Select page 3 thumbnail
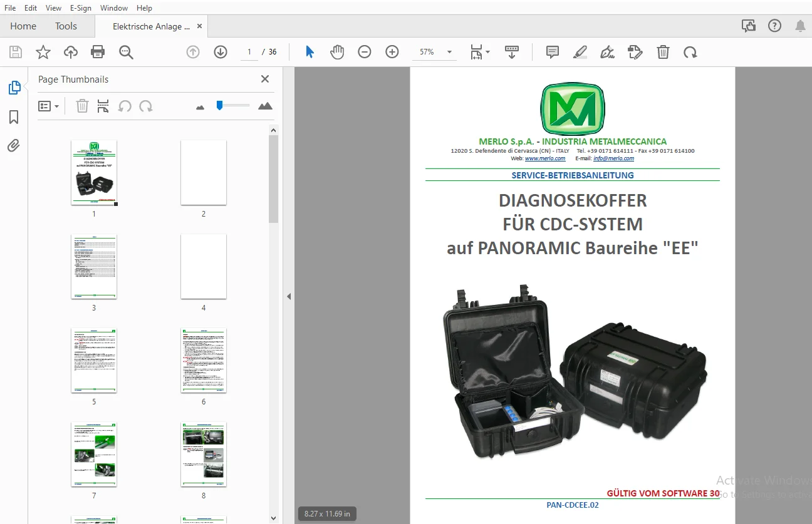The width and height of the screenshot is (812, 524). [94, 266]
